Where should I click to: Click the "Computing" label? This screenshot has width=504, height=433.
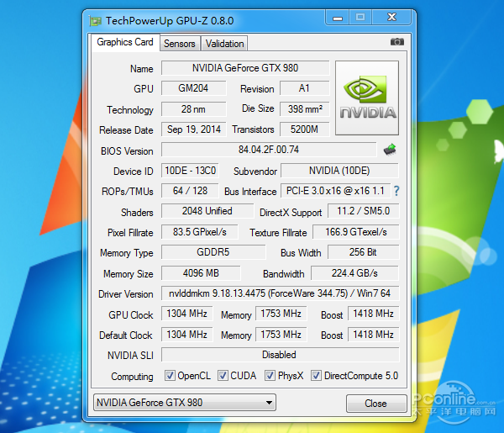[132, 377]
